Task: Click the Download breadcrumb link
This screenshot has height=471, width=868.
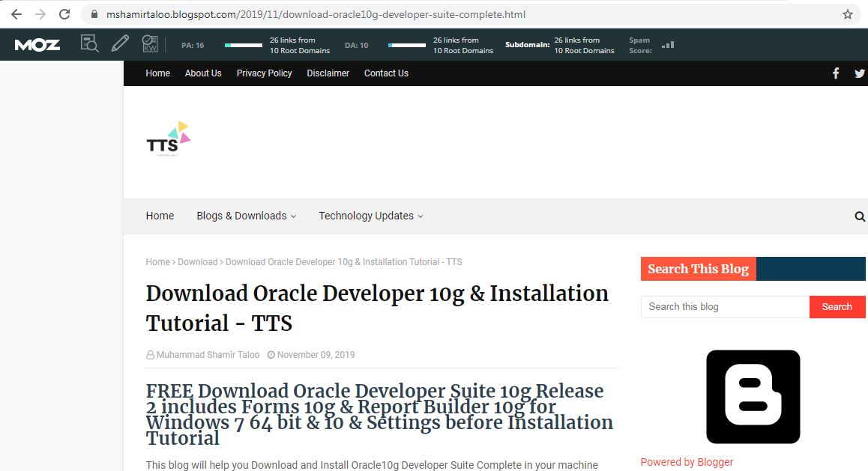Action: pyautogui.click(x=197, y=262)
